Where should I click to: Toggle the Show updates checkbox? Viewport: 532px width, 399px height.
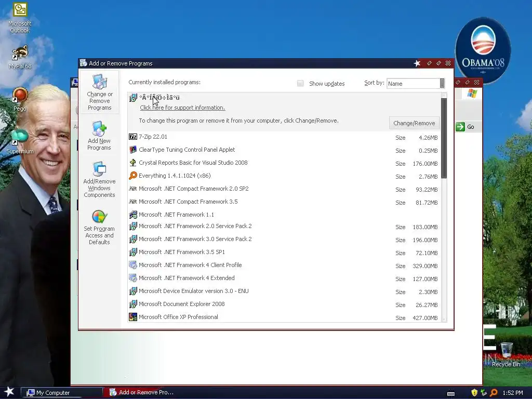300,84
